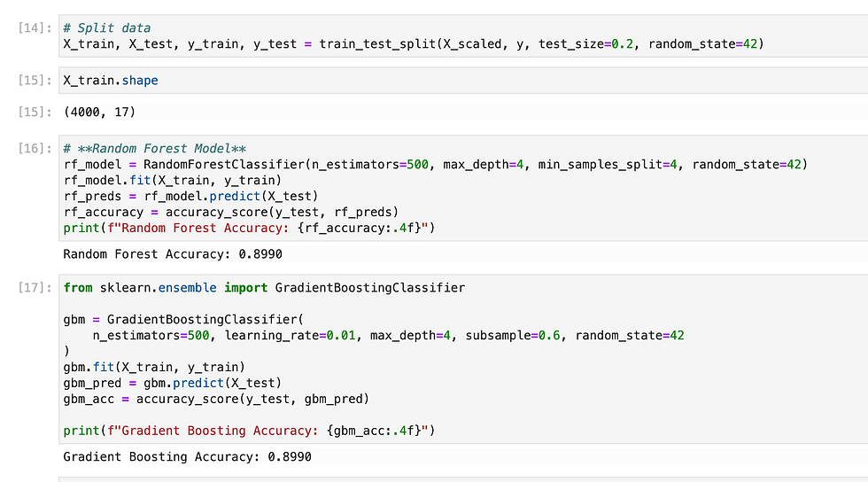Click 'Random Forest Accuracy: 0.8990' output line

pos(173,254)
